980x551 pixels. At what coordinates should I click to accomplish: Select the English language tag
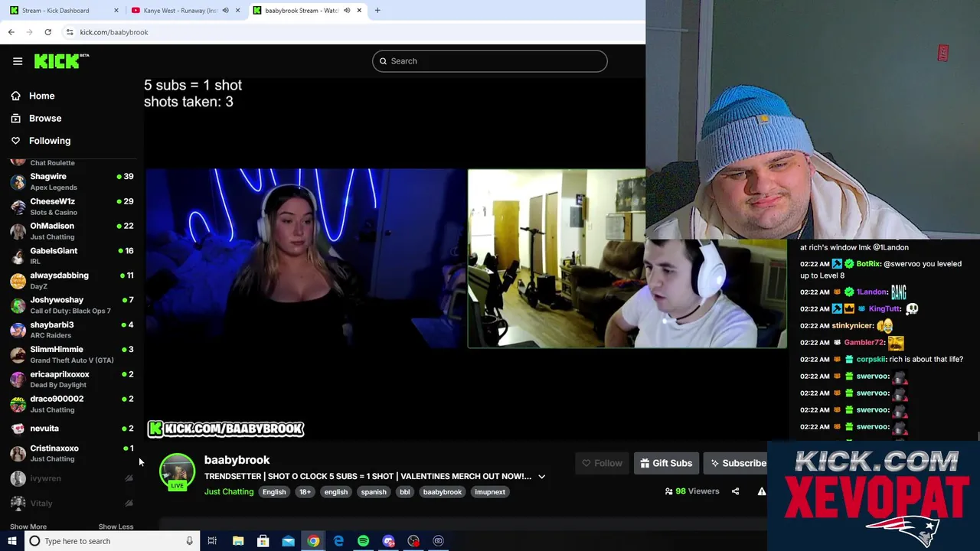(x=274, y=492)
